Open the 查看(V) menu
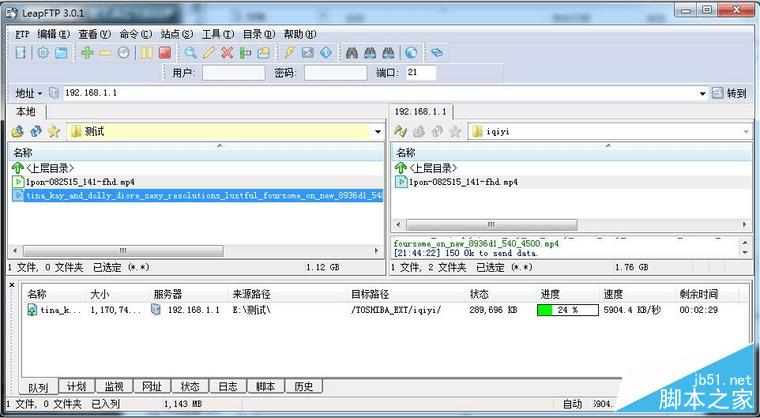This screenshot has width=760, height=418. pos(95,34)
